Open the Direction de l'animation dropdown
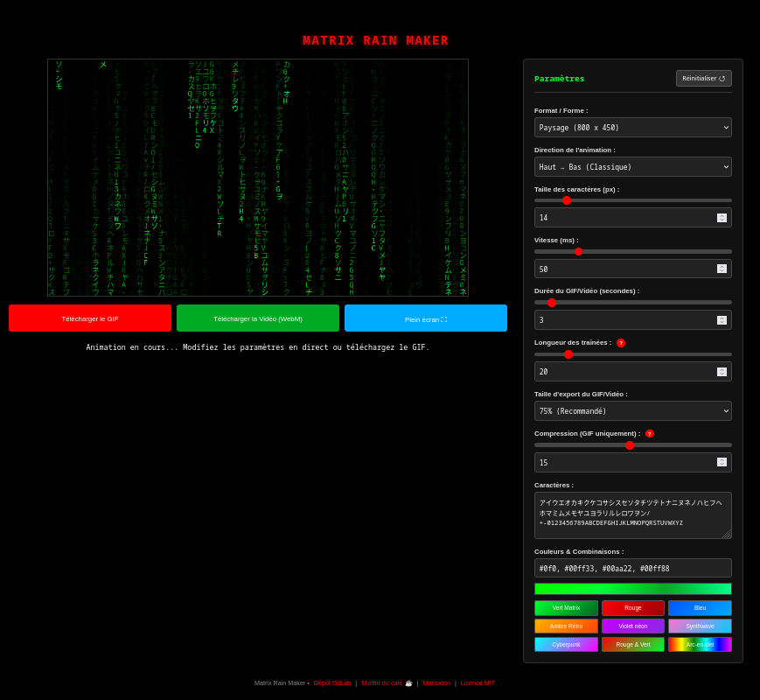Image resolution: width=760 pixels, height=700 pixels. [633, 167]
